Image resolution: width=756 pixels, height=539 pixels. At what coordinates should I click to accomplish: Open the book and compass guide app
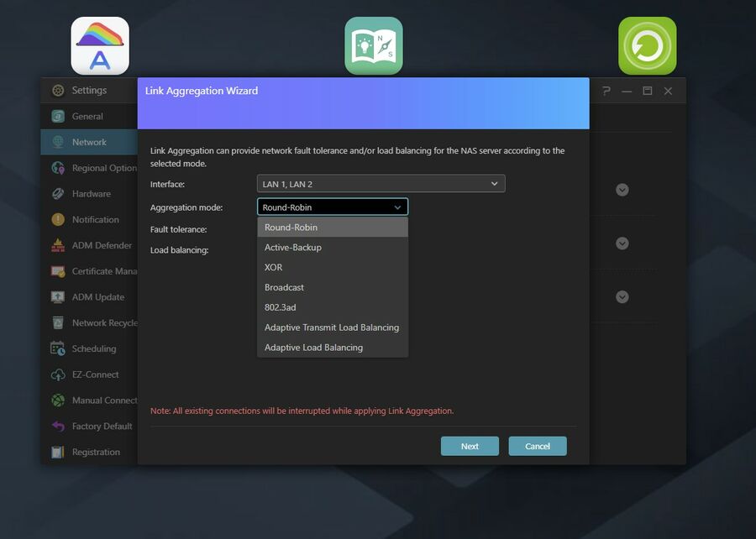pyautogui.click(x=373, y=46)
